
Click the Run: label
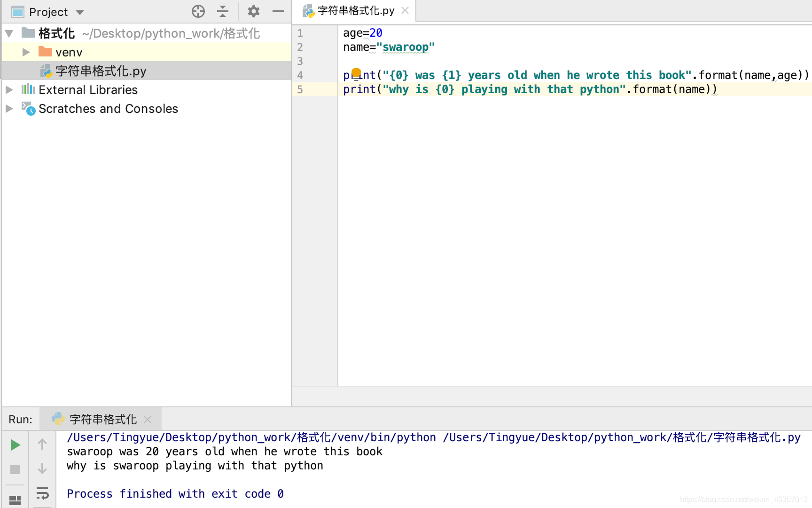tap(20, 420)
